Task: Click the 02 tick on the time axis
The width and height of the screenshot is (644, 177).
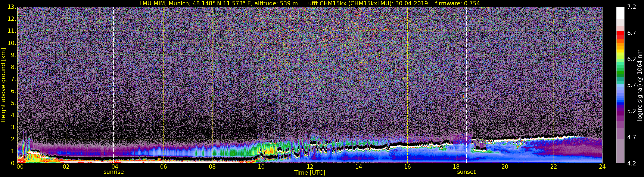Action: [x=66, y=167]
